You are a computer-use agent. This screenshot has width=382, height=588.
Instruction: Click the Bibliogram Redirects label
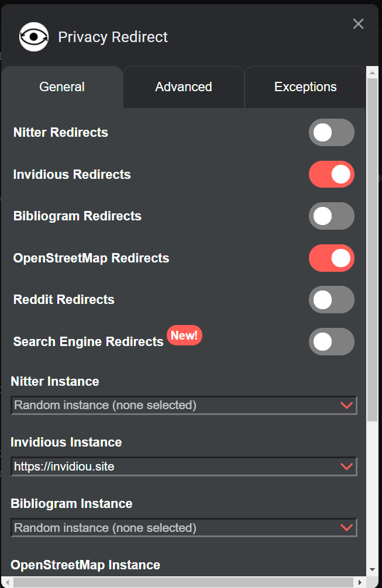(x=77, y=216)
